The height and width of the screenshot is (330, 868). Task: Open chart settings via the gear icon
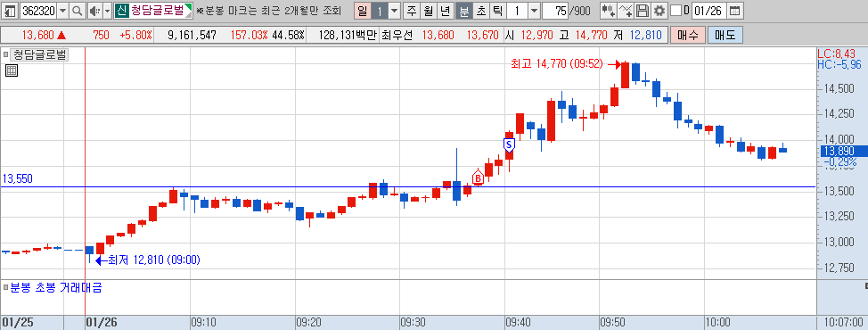pos(659,11)
